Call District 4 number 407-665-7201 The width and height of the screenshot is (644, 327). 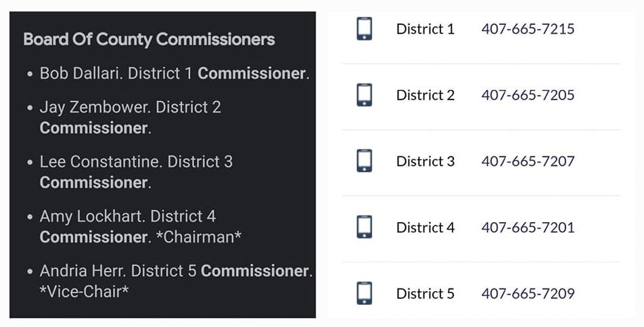point(528,227)
